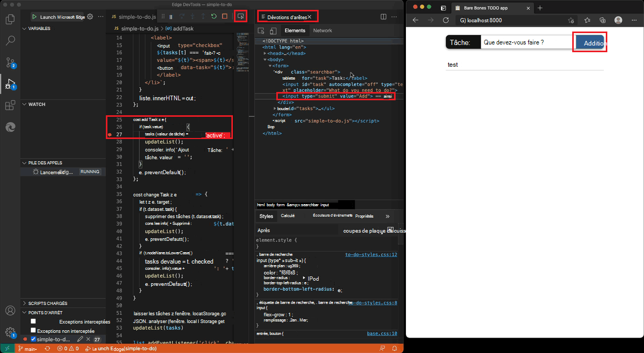Click the inspect element picker in DevTools
The image size is (644, 353).
pos(261,30)
